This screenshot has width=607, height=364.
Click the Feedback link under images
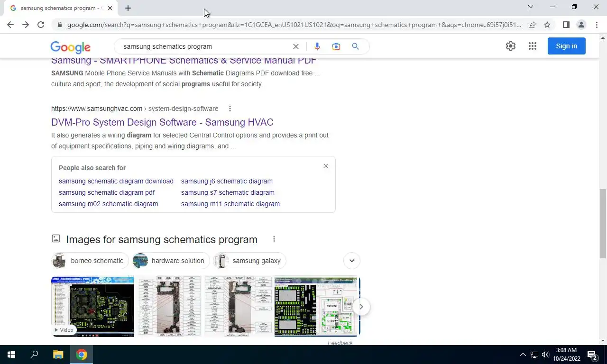(340, 343)
